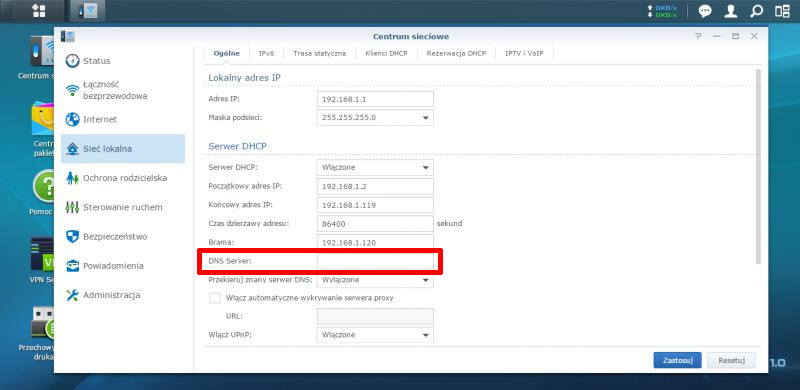The image size is (800, 390).
Task: Click the Lokalny adres IP heading
Action: point(244,78)
